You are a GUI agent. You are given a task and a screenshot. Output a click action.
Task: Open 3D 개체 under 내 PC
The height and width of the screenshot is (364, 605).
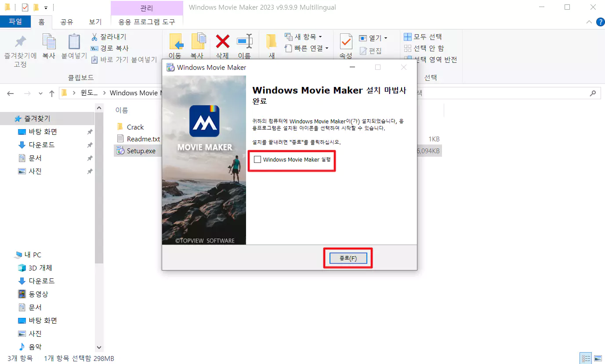click(x=40, y=268)
